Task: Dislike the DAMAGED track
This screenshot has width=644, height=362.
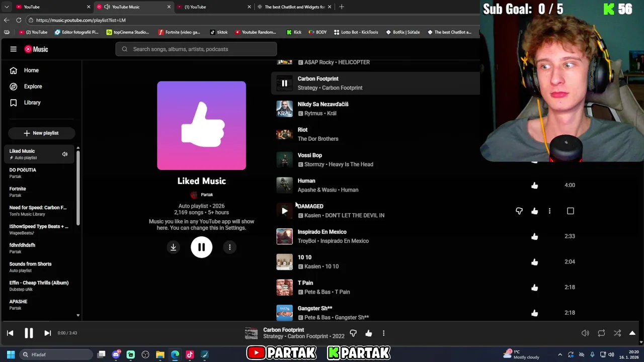Action: (519, 211)
